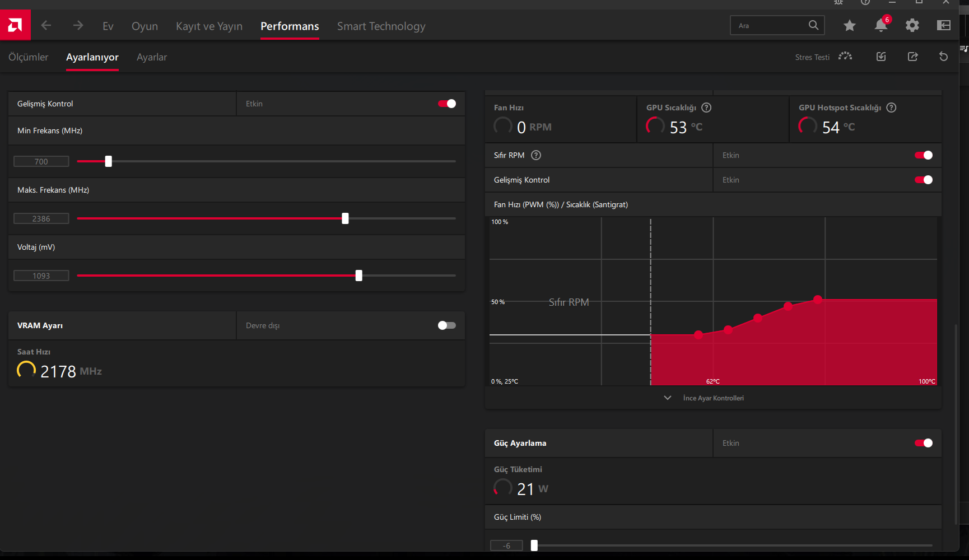Viewport: 969px width, 560px height.
Task: Click the Min Frekans slider handle
Action: [x=109, y=161]
